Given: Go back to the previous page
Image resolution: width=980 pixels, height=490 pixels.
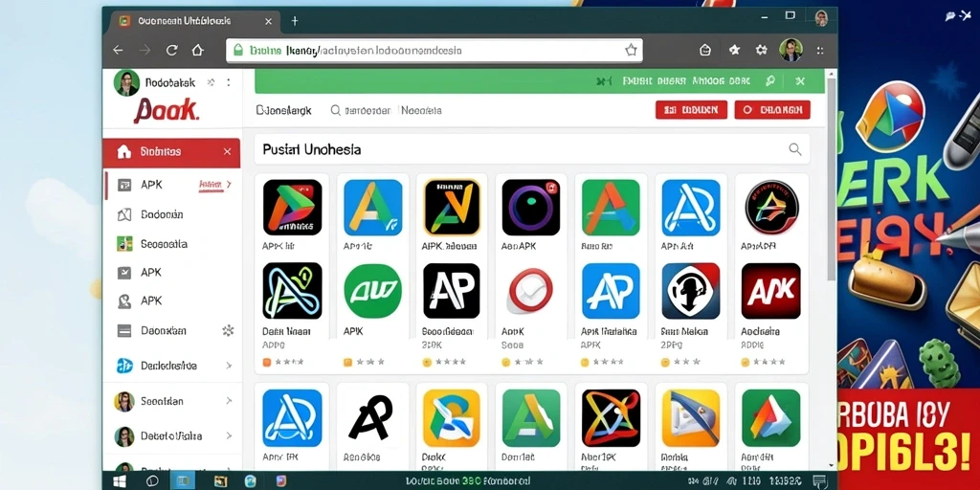Looking at the screenshot, I should click(x=118, y=50).
